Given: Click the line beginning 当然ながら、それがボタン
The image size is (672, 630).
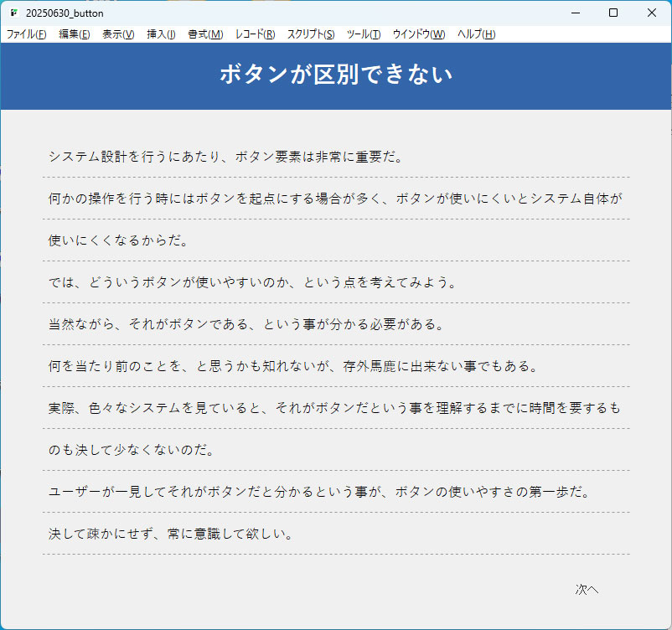Looking at the screenshot, I should [x=246, y=324].
